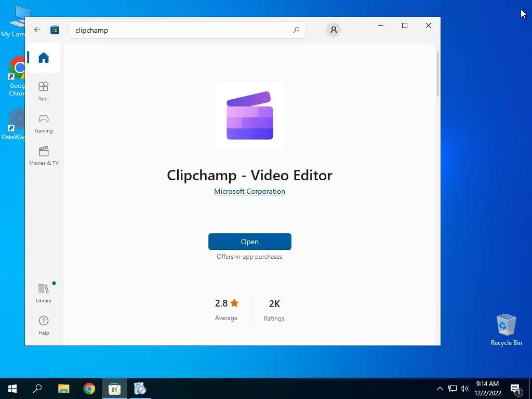
Task: Open the Apps section in sidebar
Action: pyautogui.click(x=44, y=91)
